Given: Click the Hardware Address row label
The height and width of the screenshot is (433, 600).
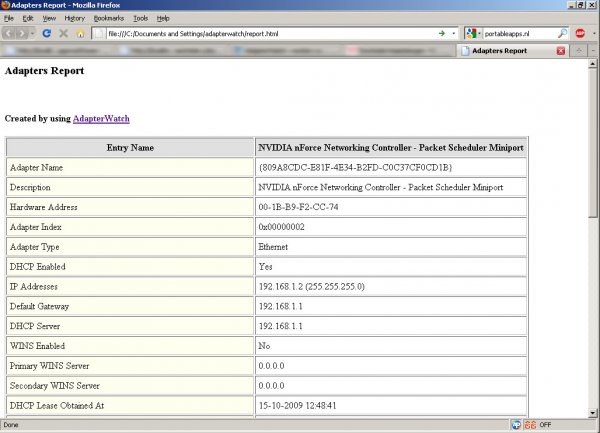Looking at the screenshot, I should (x=44, y=207).
